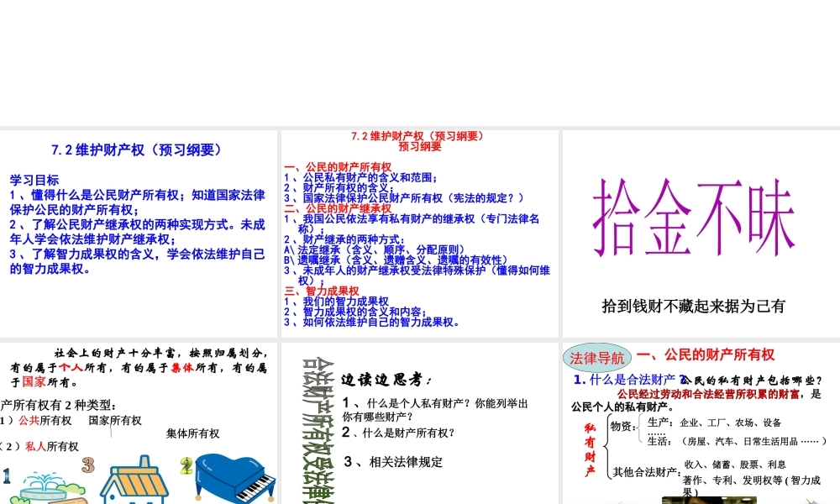This screenshot has width=840, height=504.
Task: Click question 2、什么是财产所有权？
Action: (398, 433)
